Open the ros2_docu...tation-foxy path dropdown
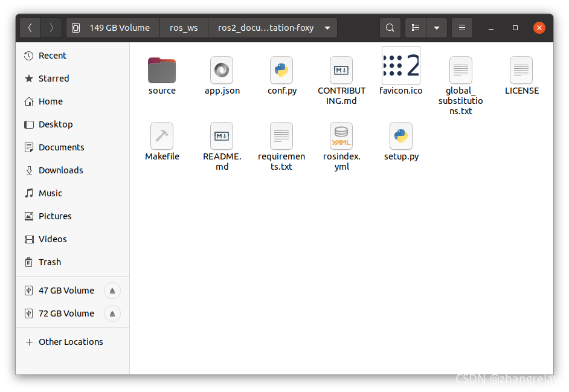Viewport: 569px width, 392px height. [327, 28]
